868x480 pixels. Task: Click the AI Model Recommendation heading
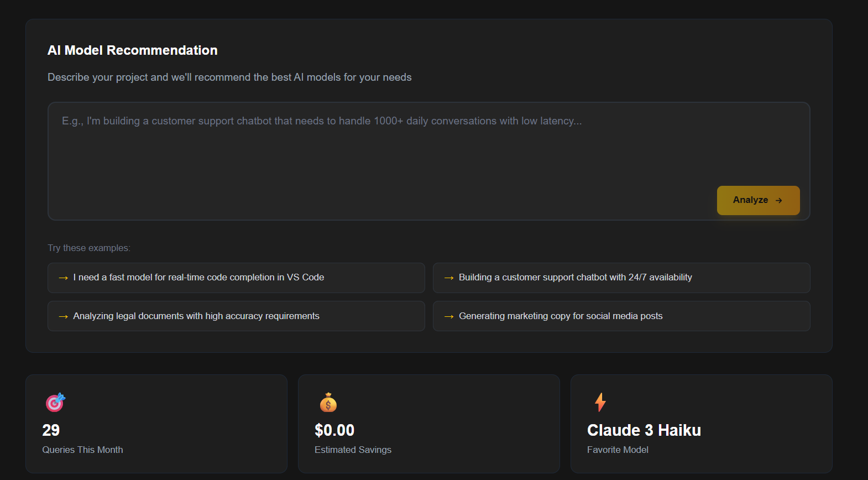pyautogui.click(x=133, y=50)
